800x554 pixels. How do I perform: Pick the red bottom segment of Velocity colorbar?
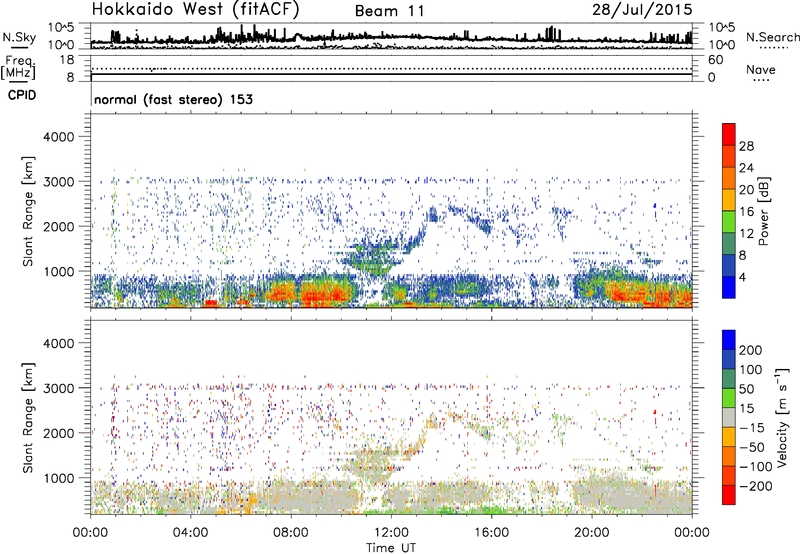(x=729, y=495)
